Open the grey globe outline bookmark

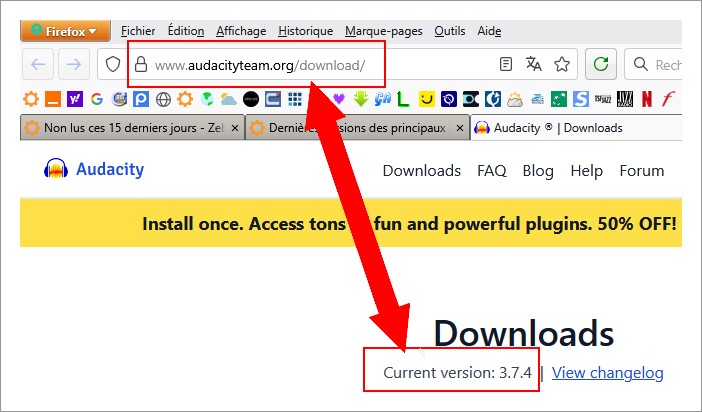[163, 99]
